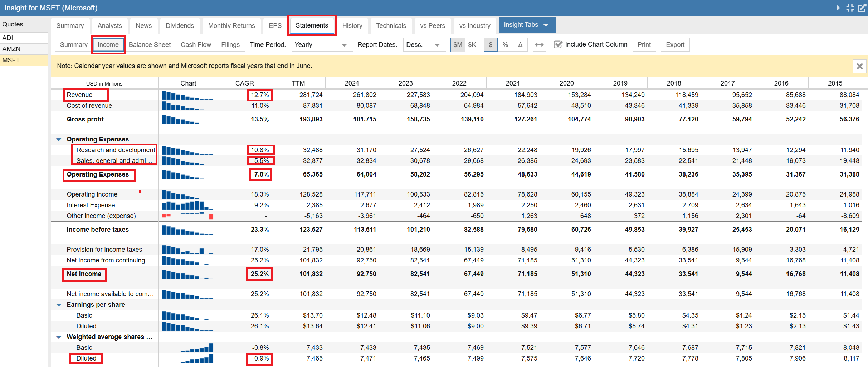Image resolution: width=868 pixels, height=367 pixels.
Task: Click the double-arrow expand columns icon
Action: click(539, 45)
